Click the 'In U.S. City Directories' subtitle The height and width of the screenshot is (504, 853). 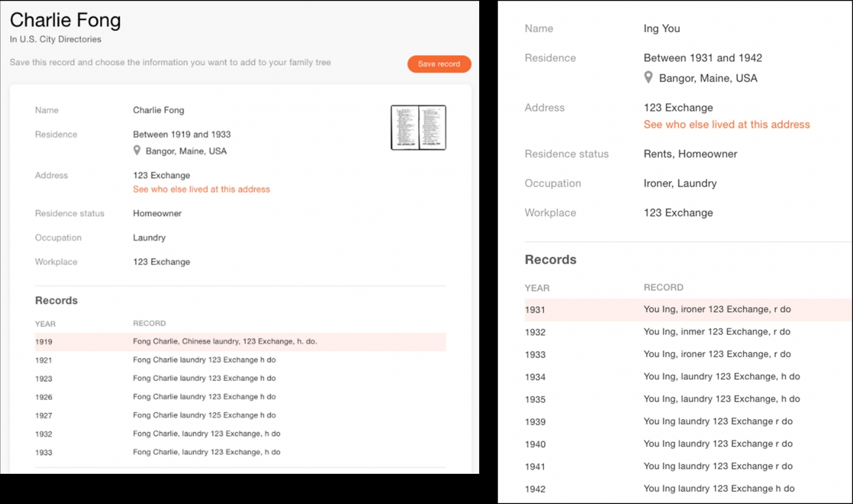pyautogui.click(x=55, y=39)
